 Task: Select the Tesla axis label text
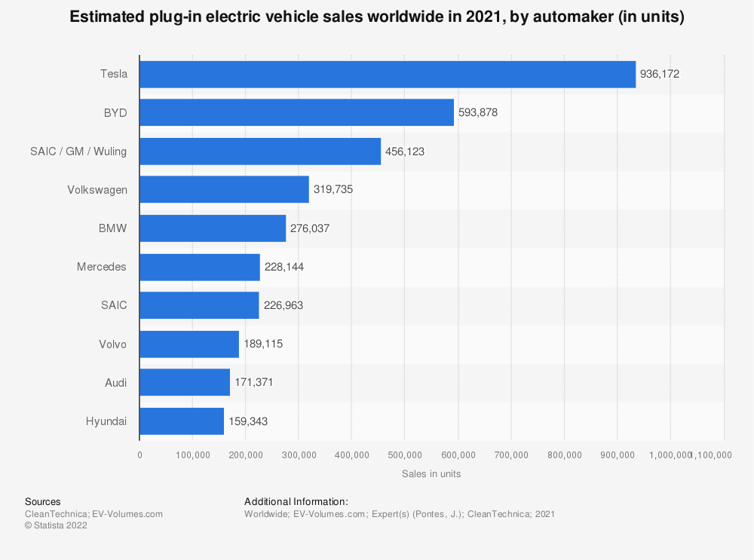coord(113,74)
